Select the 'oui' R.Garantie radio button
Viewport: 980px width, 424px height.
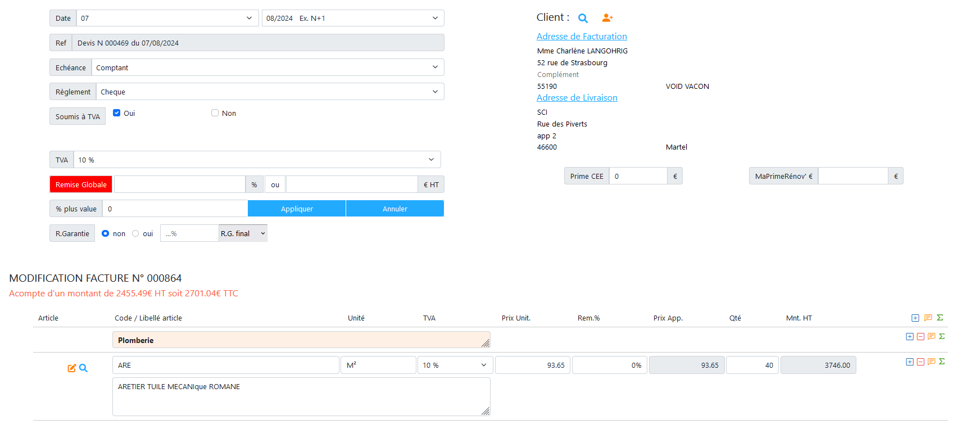click(x=135, y=233)
